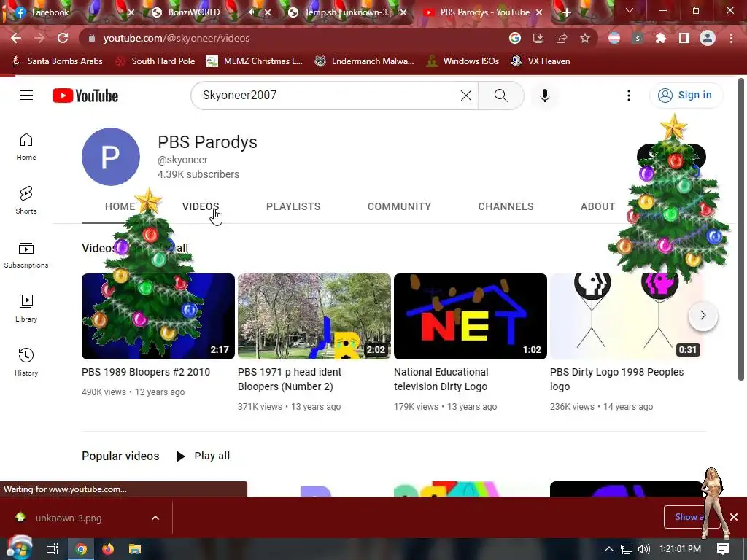747x560 pixels.
Task: Open Task View in the taskbar
Action: tap(53, 549)
